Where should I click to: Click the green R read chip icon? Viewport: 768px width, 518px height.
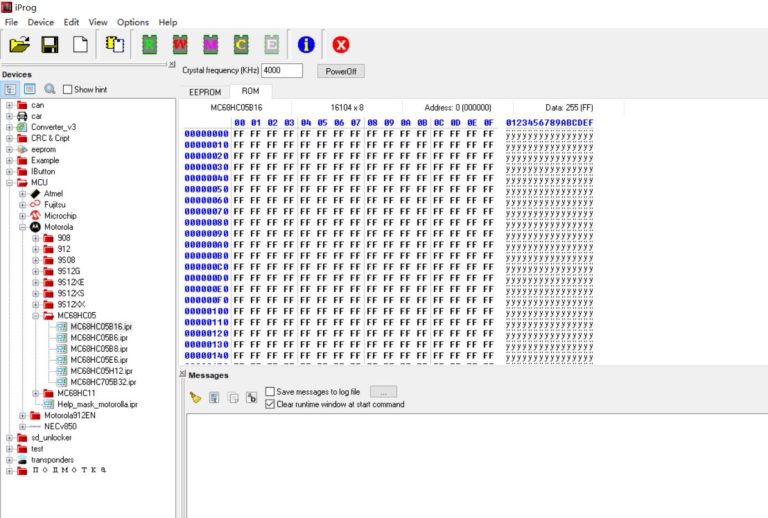[150, 45]
